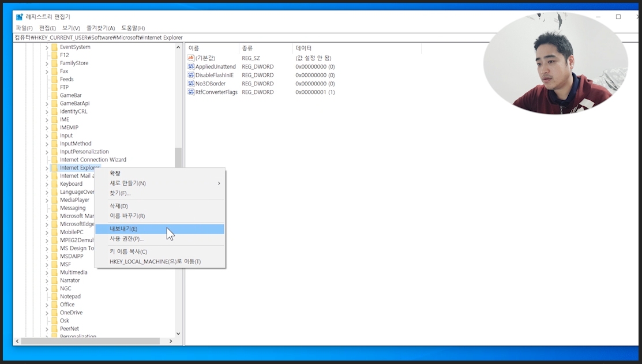Click the No3DBorder DWORD value icon
Image resolution: width=642 pixels, height=364 pixels.
coord(191,84)
